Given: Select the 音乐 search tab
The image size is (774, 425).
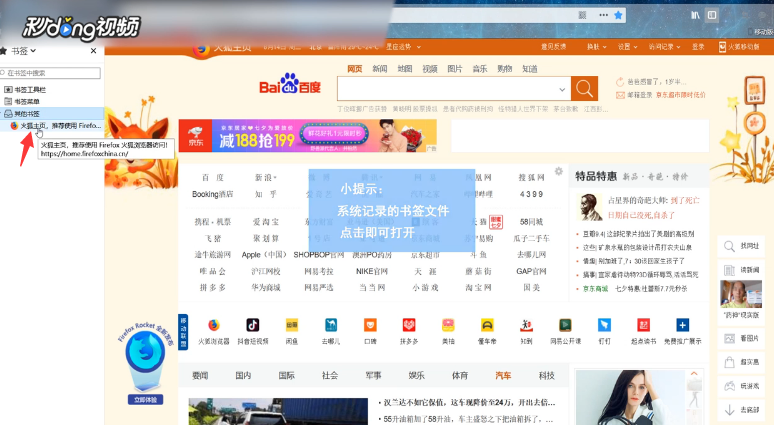Looking at the screenshot, I should coord(480,69).
